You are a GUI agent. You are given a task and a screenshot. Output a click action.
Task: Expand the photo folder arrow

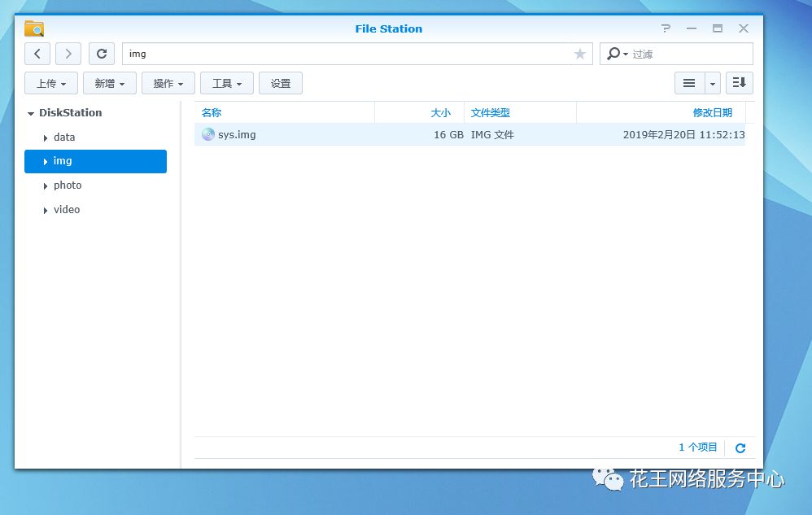46,186
